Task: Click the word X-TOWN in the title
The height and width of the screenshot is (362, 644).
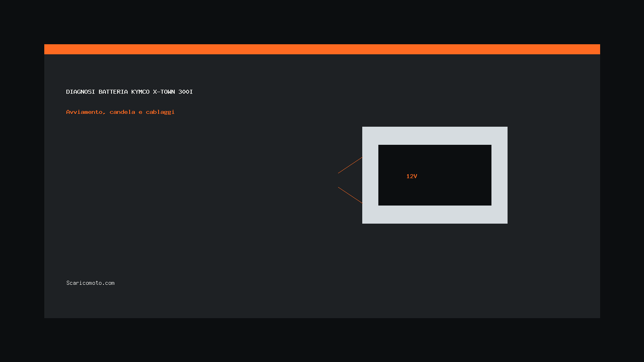Action: 164,92
